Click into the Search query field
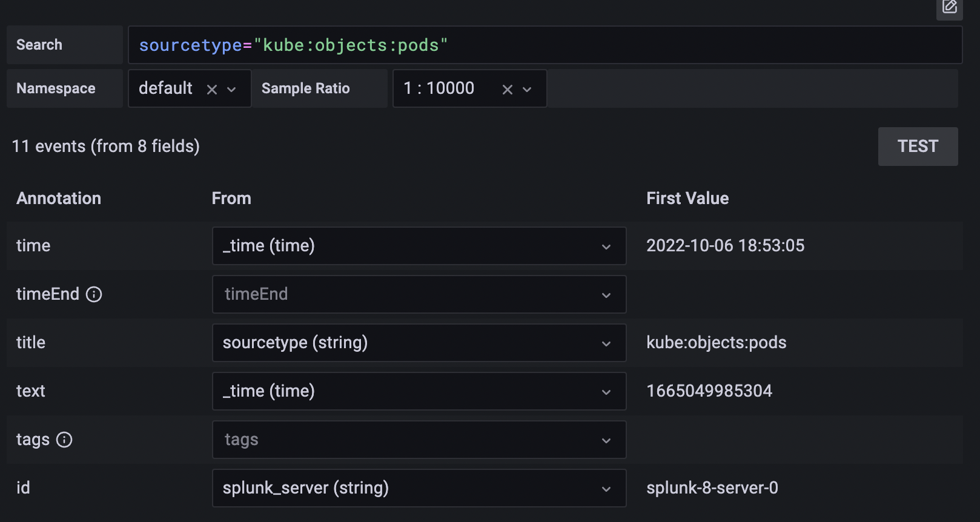Screen dimensions: 980x522 pos(545,45)
